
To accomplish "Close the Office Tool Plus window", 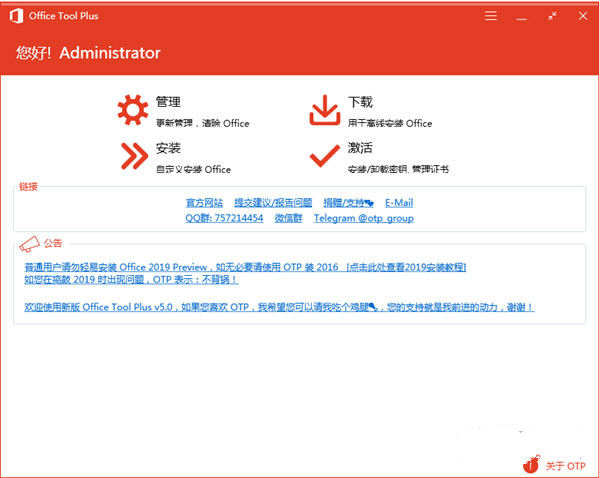I will pyautogui.click(x=583, y=16).
